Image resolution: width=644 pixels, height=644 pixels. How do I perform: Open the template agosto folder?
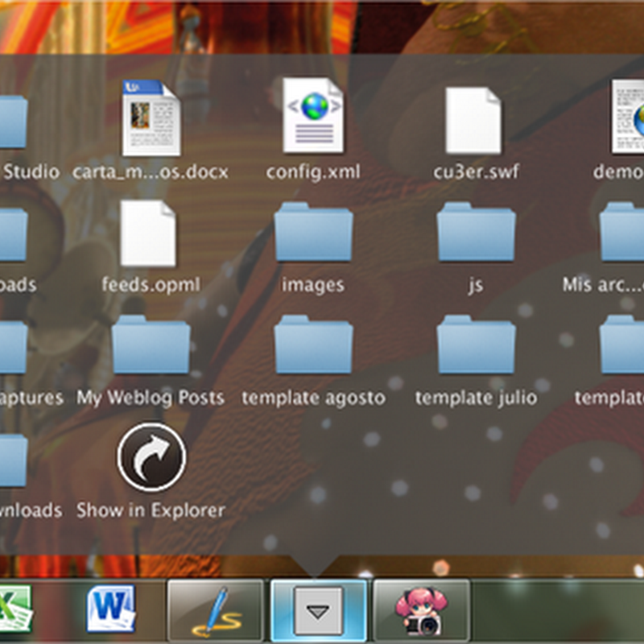click(313, 346)
